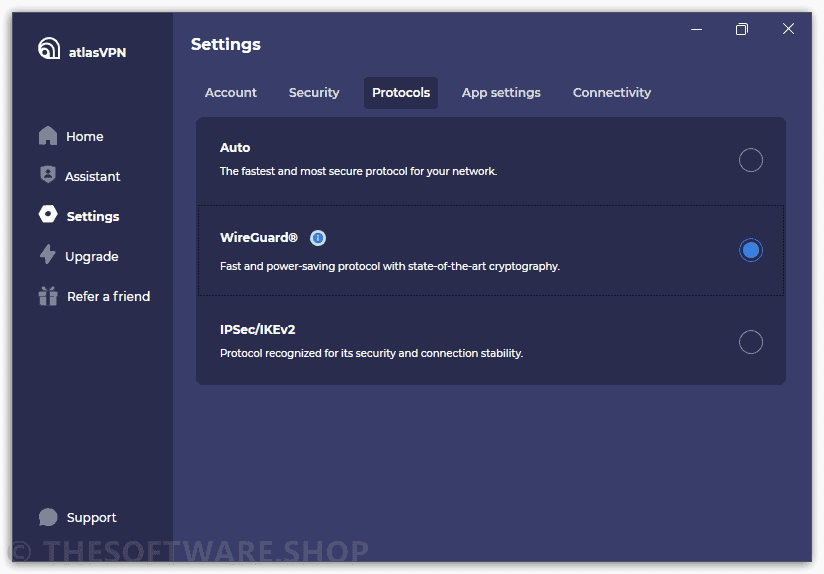
Task: Click the Support chat bubble icon
Action: pos(48,517)
